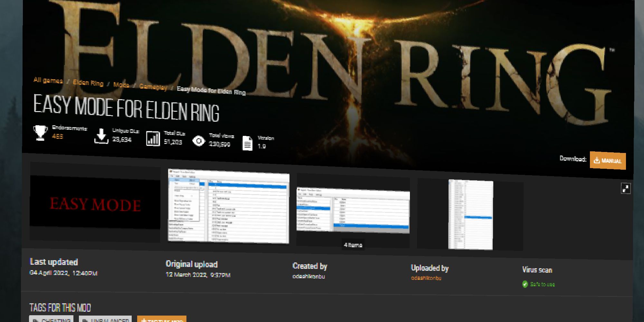Click the Total DLs bar chart icon
This screenshot has height=322, width=644.
[x=153, y=138]
